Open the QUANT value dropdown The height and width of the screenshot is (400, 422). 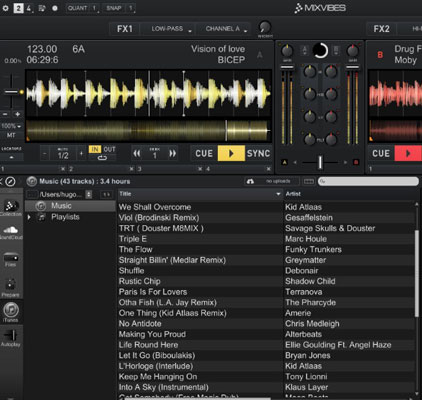[x=94, y=8]
